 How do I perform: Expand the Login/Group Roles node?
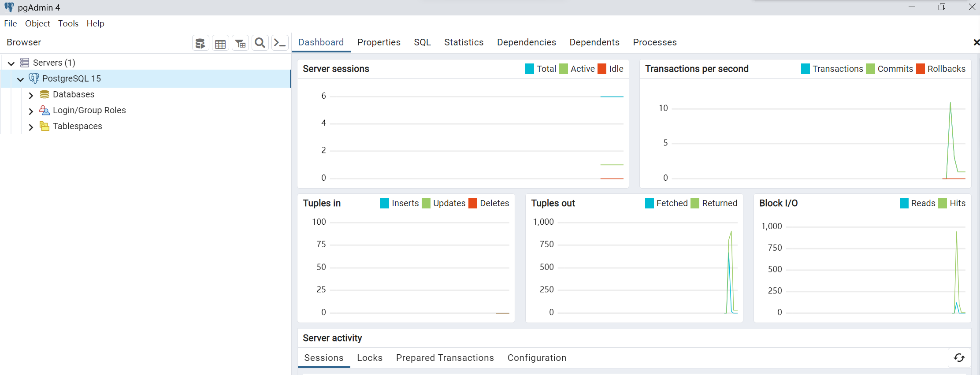click(31, 111)
